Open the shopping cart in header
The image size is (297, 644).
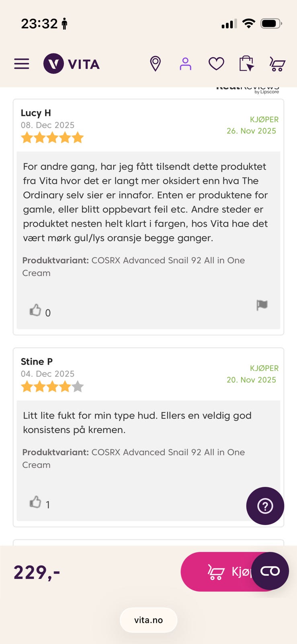click(277, 64)
